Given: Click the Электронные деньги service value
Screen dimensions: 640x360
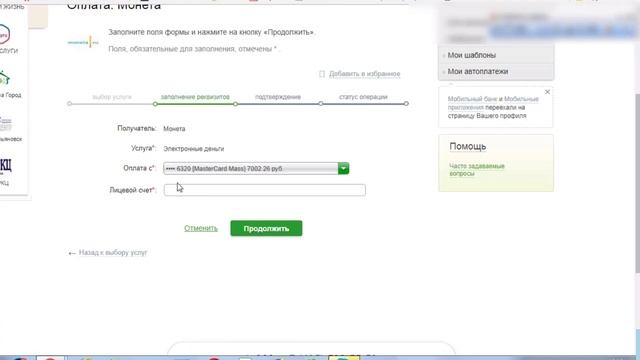Looking at the screenshot, I should tap(193, 149).
